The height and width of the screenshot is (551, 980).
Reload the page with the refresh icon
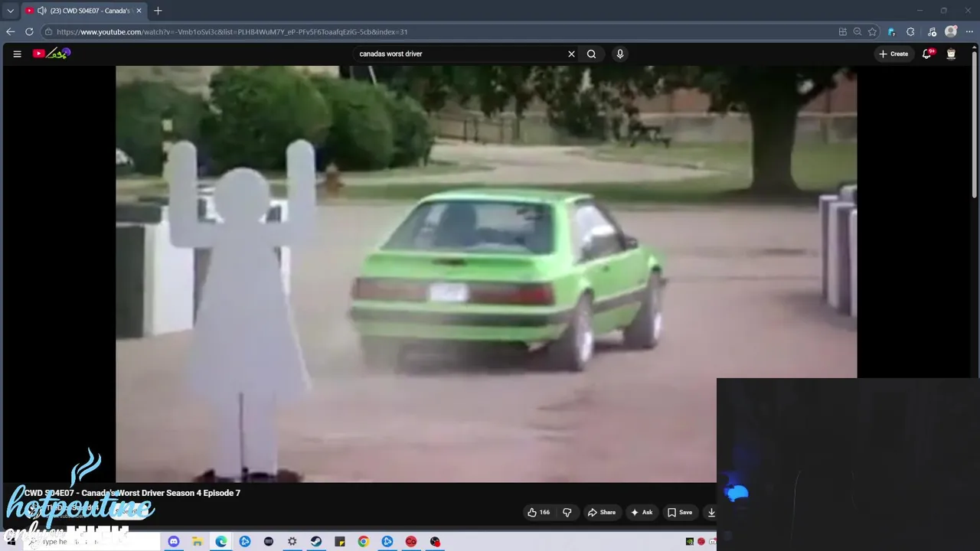[29, 31]
